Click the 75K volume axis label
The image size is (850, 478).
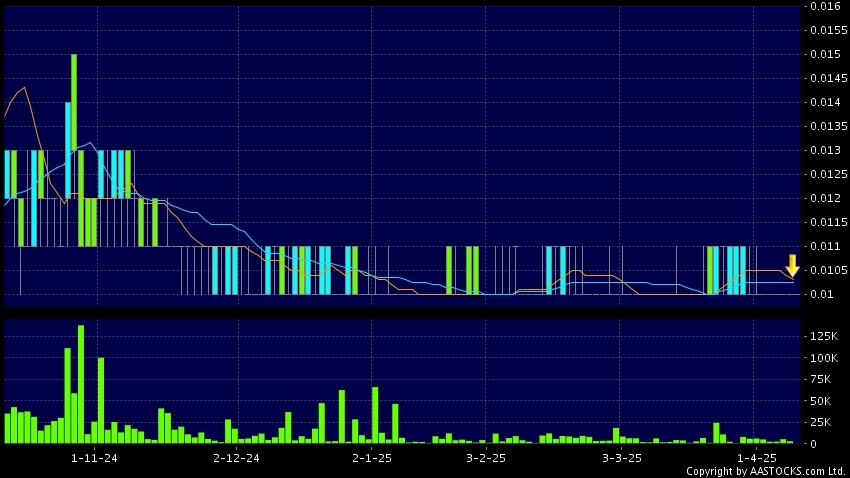click(x=821, y=379)
